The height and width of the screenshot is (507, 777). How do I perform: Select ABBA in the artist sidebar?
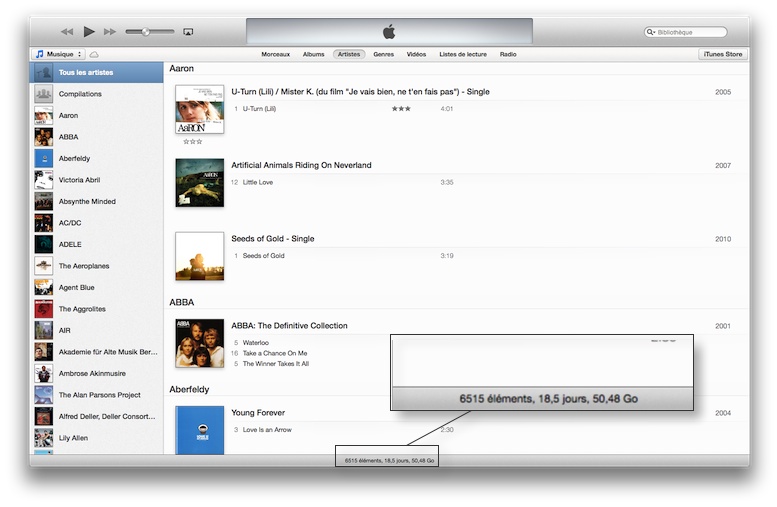(x=96, y=137)
